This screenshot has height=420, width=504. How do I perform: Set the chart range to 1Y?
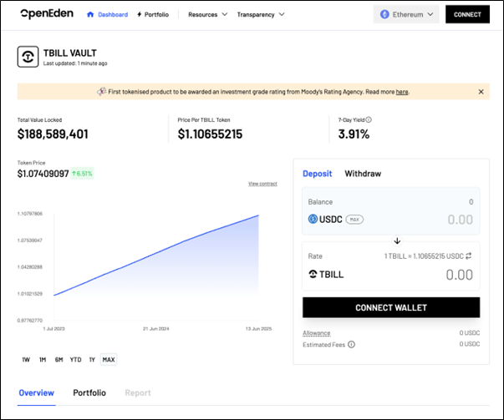92,360
